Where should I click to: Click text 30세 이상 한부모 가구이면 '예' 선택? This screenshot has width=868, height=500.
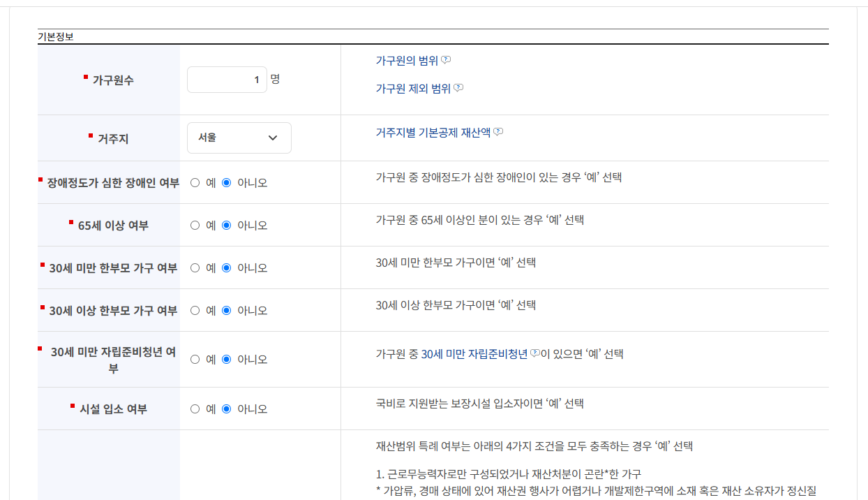pos(456,305)
